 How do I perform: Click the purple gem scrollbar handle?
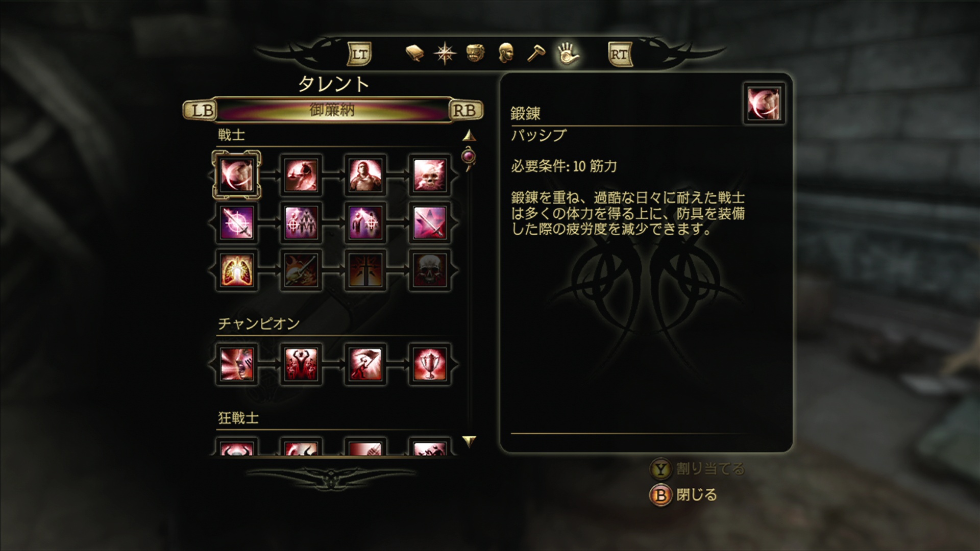coord(469,156)
